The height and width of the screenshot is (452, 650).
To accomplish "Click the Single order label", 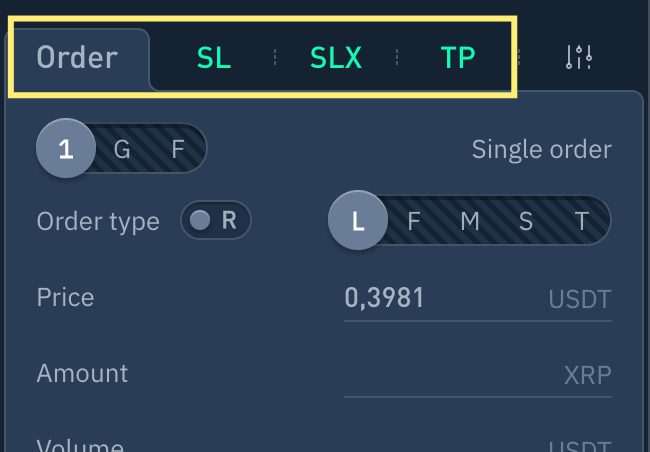I will (x=541, y=150).
